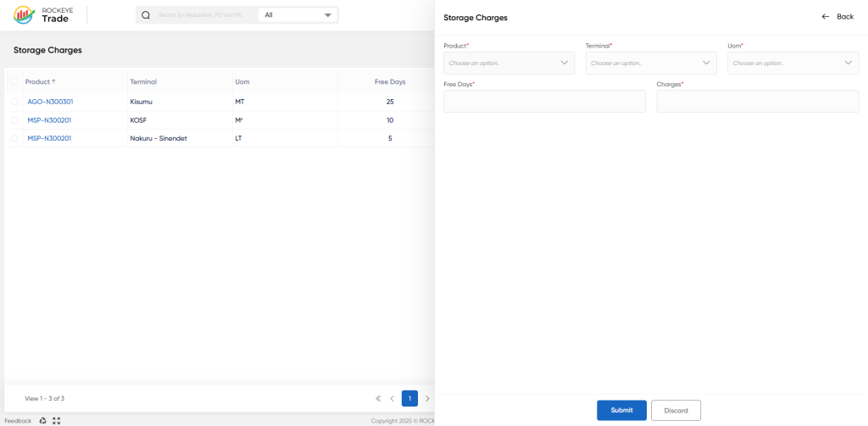Click the Rockeye Trade logo
The width and height of the screenshot is (868, 426).
pos(43,15)
